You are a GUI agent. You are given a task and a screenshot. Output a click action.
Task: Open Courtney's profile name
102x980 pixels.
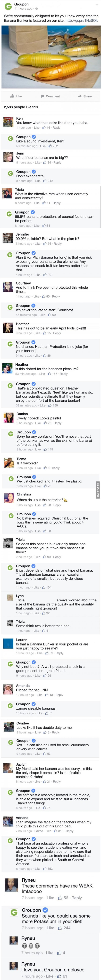pyautogui.click(x=23, y=283)
